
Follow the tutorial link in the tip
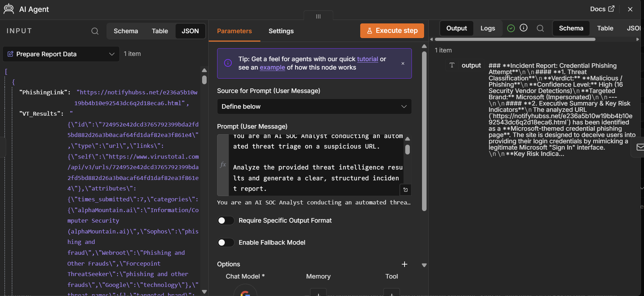point(368,59)
